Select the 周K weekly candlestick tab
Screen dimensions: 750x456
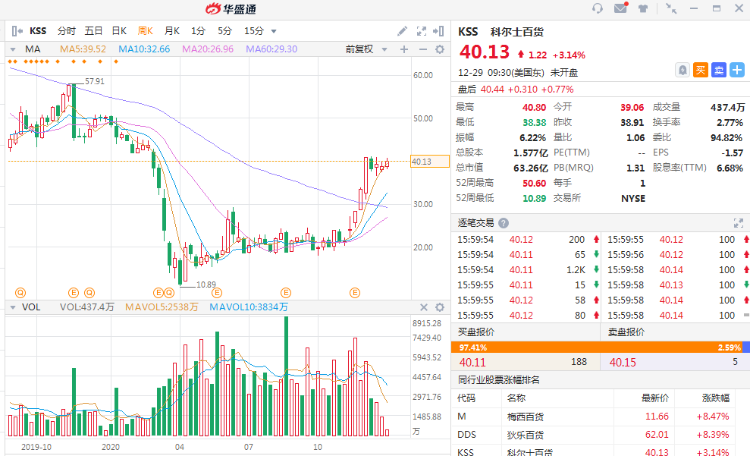145,31
